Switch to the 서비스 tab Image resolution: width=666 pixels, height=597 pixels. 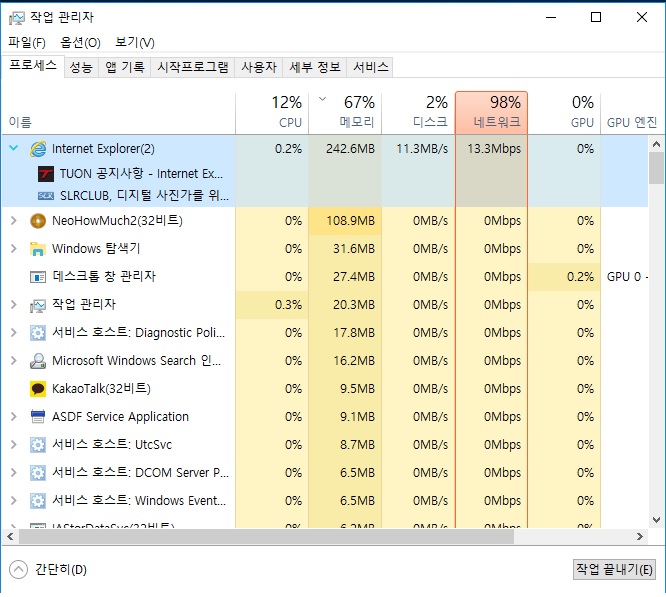tap(370, 67)
